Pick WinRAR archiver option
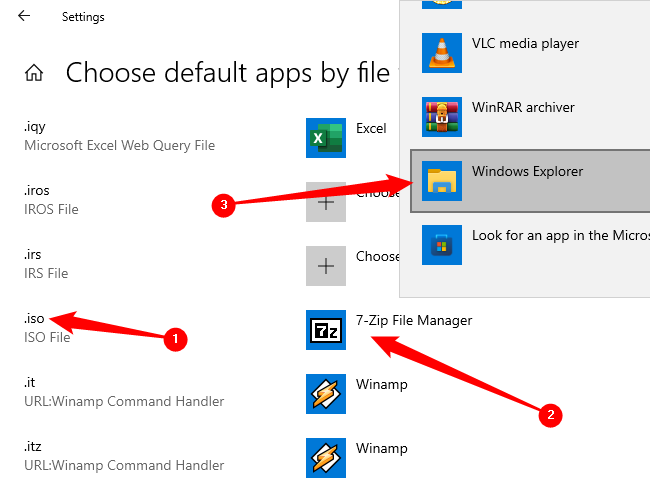The image size is (650, 500). pyautogui.click(x=523, y=108)
